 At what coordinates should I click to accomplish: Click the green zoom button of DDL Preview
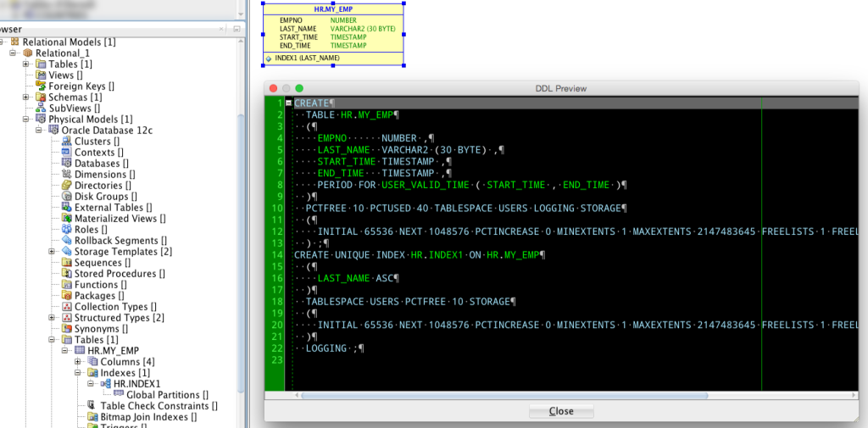[x=299, y=88]
